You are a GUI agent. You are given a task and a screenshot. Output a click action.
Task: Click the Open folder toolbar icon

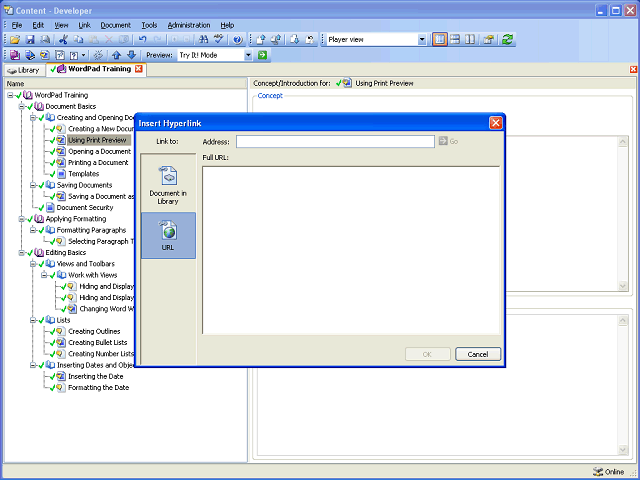coord(15,40)
